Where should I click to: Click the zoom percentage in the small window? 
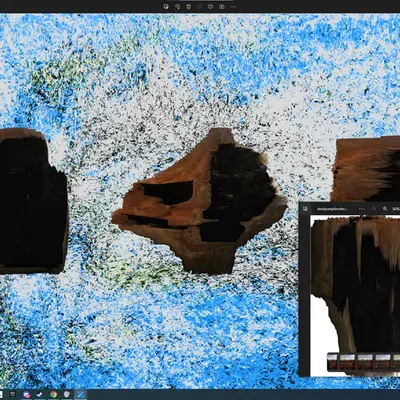[x=396, y=209]
